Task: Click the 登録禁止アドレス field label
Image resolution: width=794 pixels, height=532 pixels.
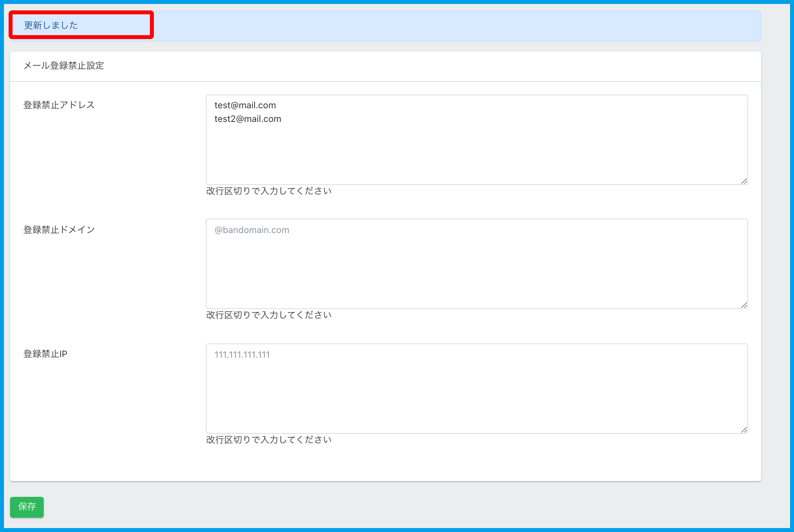Action: 59,105
